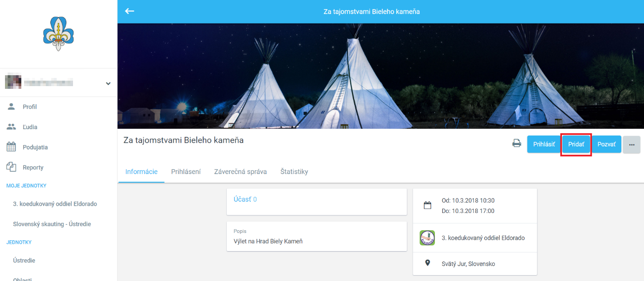Switch to the Prihlásení tab
The width and height of the screenshot is (644, 281).
coord(186,172)
